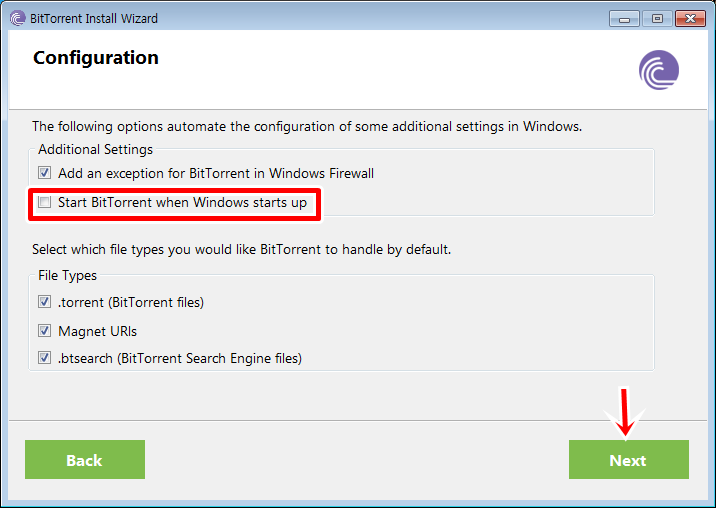Image resolution: width=716 pixels, height=508 pixels.
Task: Go to the Next step
Action: click(628, 460)
